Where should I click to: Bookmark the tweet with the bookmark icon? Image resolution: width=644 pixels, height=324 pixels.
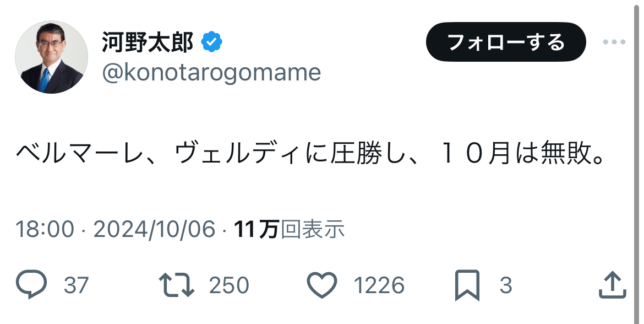467,285
